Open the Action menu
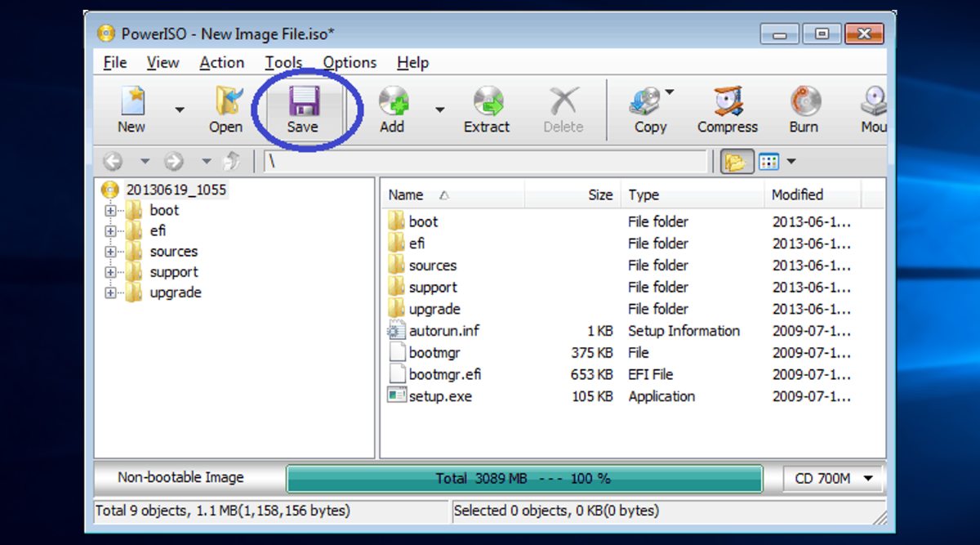Image resolution: width=980 pixels, height=545 pixels. [x=221, y=63]
